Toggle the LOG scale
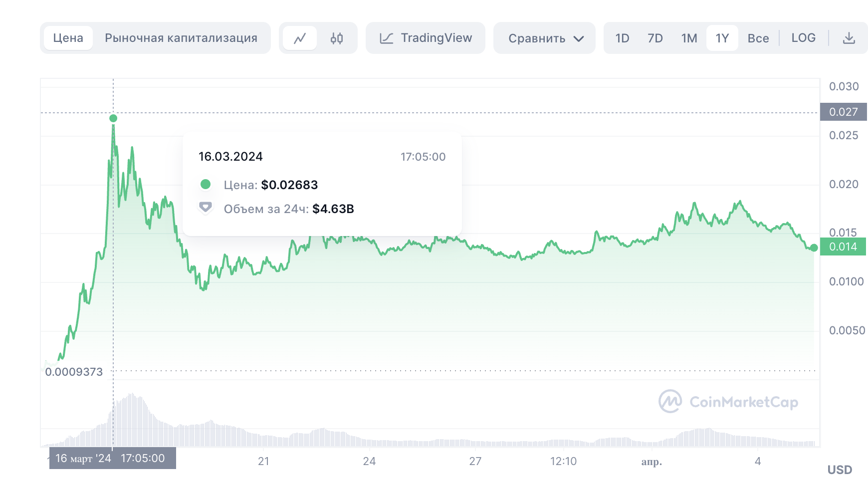Viewport: 868px width, 495px height. pyautogui.click(x=803, y=38)
